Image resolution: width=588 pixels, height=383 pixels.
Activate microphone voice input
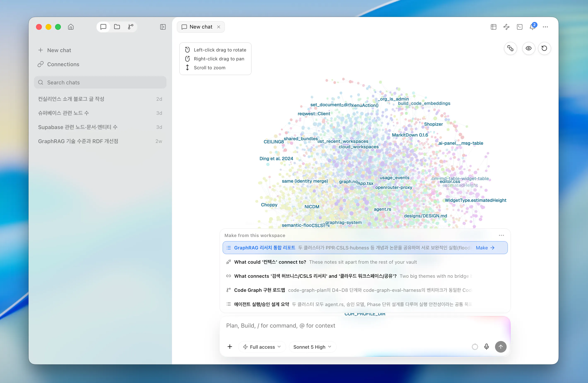(x=487, y=346)
